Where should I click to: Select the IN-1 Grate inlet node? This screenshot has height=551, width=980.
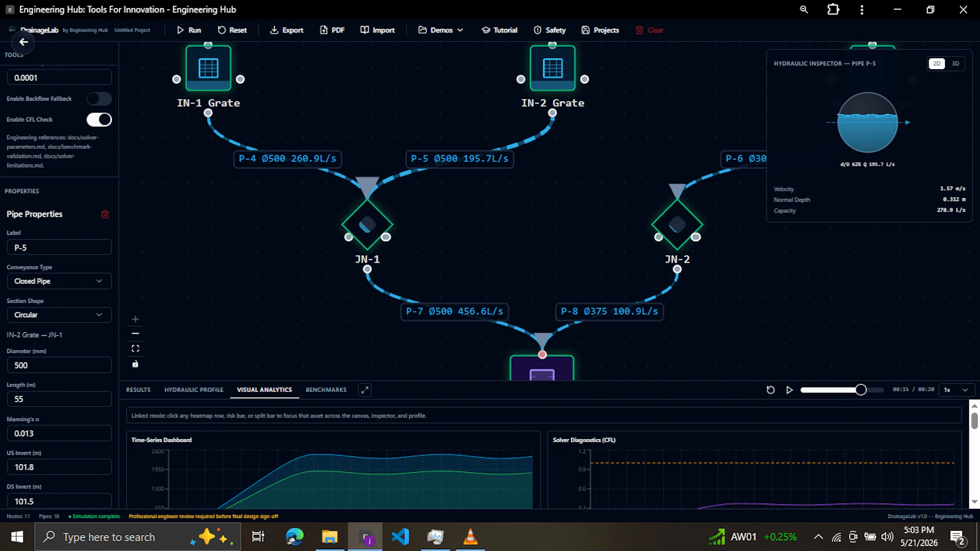(208, 67)
